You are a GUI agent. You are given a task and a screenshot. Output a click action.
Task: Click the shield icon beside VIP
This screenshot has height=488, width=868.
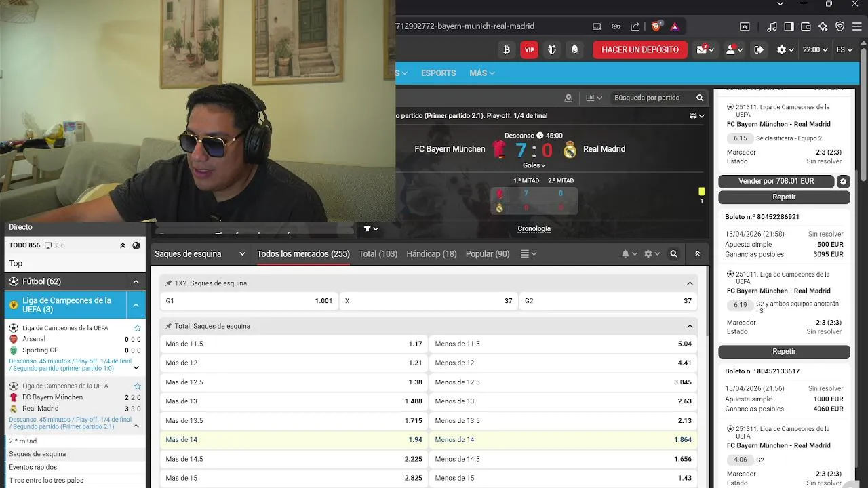tap(552, 49)
